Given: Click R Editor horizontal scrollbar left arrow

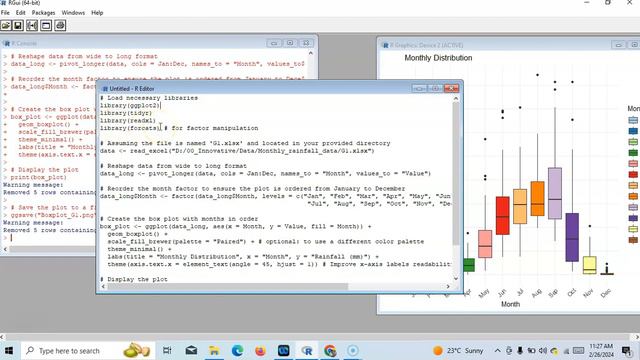Looking at the screenshot, I should [x=103, y=287].
